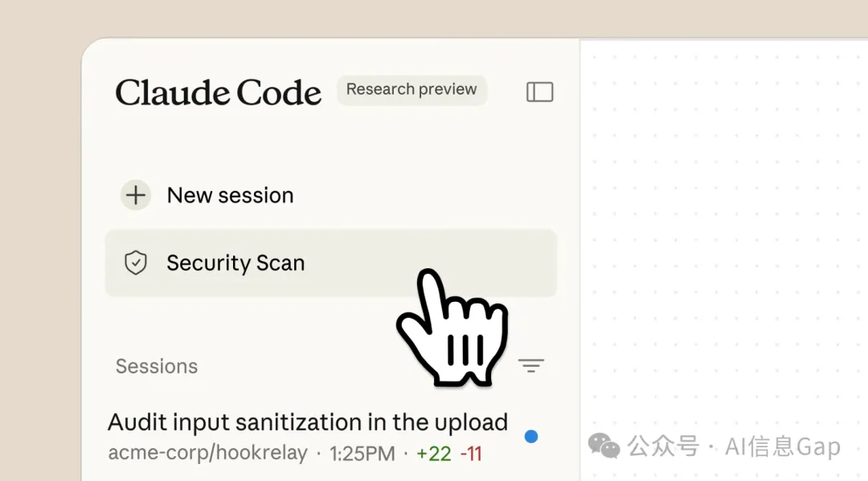Click the WeChat logo in the watermark

tap(604, 445)
